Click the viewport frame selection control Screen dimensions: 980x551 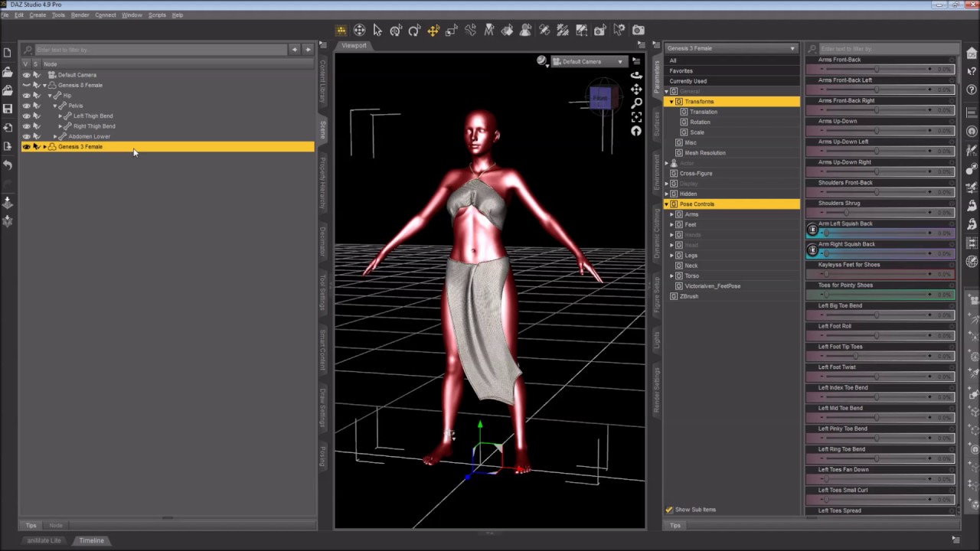[x=636, y=117]
